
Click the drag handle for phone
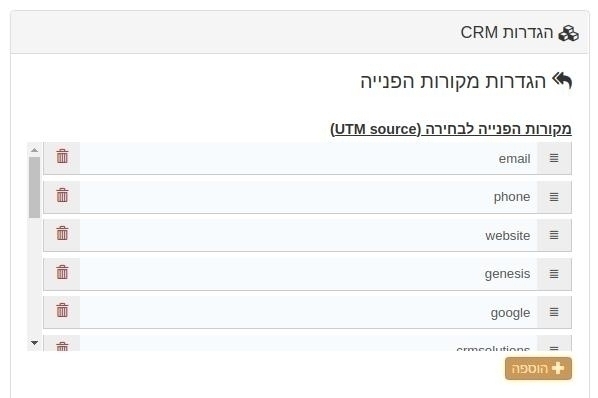point(554,197)
